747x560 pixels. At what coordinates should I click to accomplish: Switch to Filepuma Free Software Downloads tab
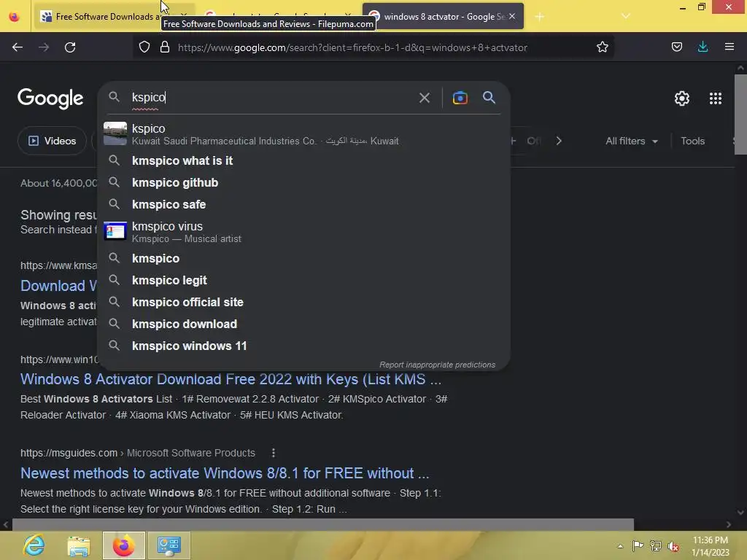pos(107,17)
